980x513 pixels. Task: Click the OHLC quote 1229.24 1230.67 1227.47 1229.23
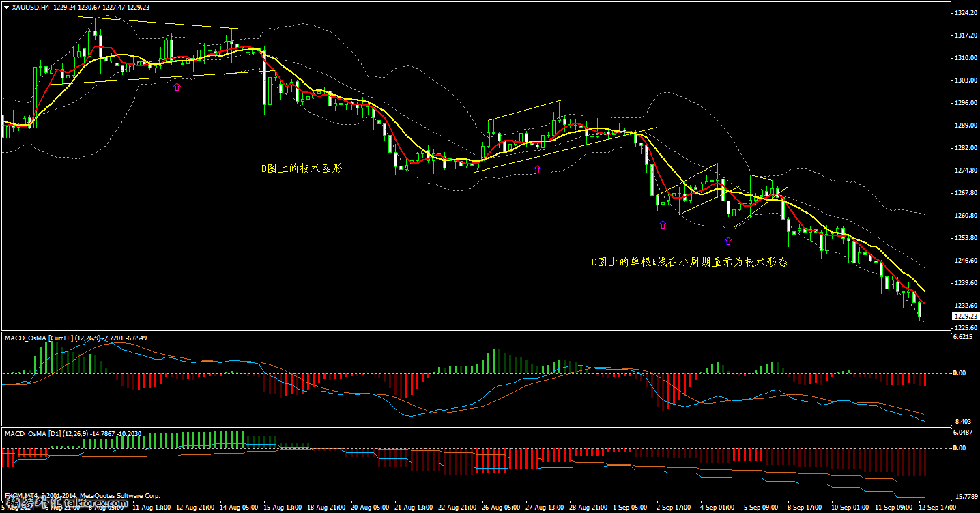(x=101, y=7)
